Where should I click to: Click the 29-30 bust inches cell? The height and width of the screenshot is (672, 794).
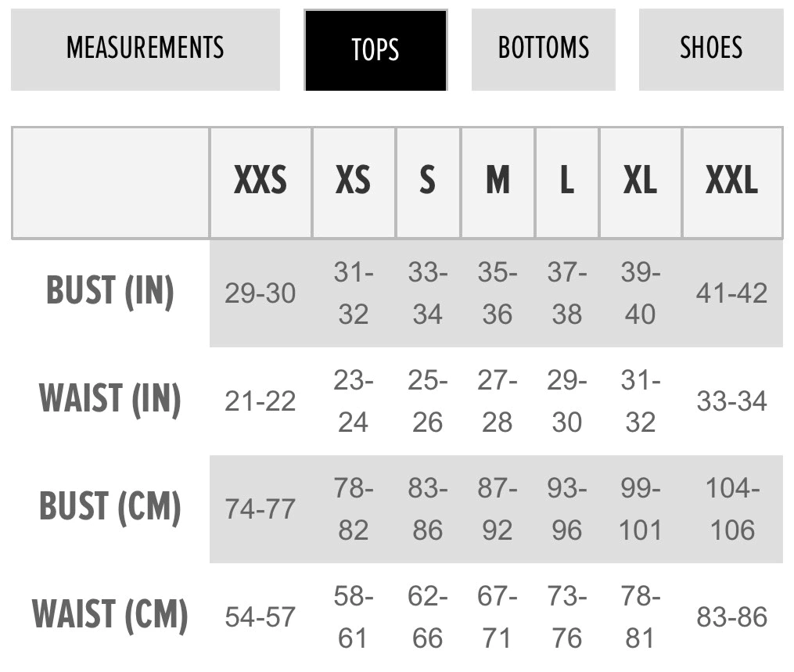(x=260, y=293)
